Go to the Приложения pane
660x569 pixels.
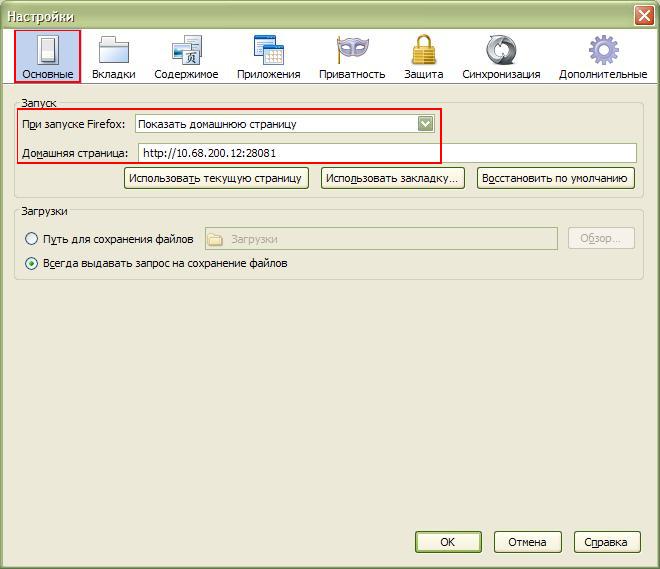(269, 56)
